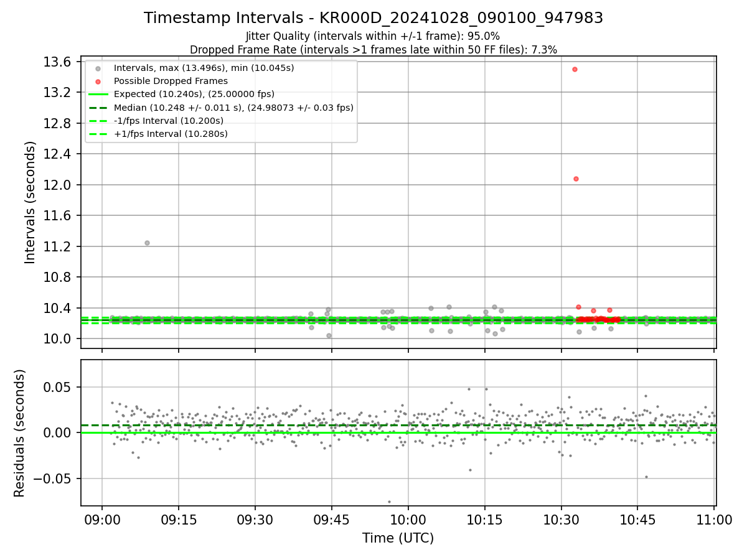The width and height of the screenshot is (747, 560).
Task: Click the lowest residual point near −0.075 seconds
Action: coord(389,502)
